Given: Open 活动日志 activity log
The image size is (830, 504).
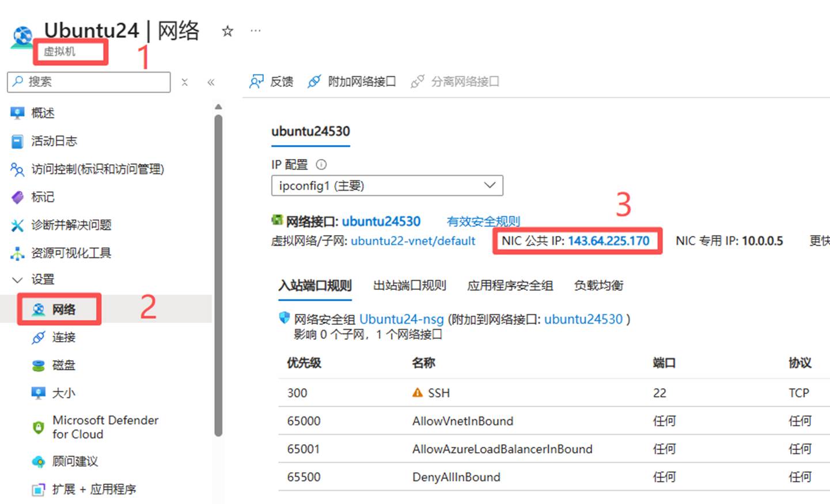Looking at the screenshot, I should pos(54,141).
